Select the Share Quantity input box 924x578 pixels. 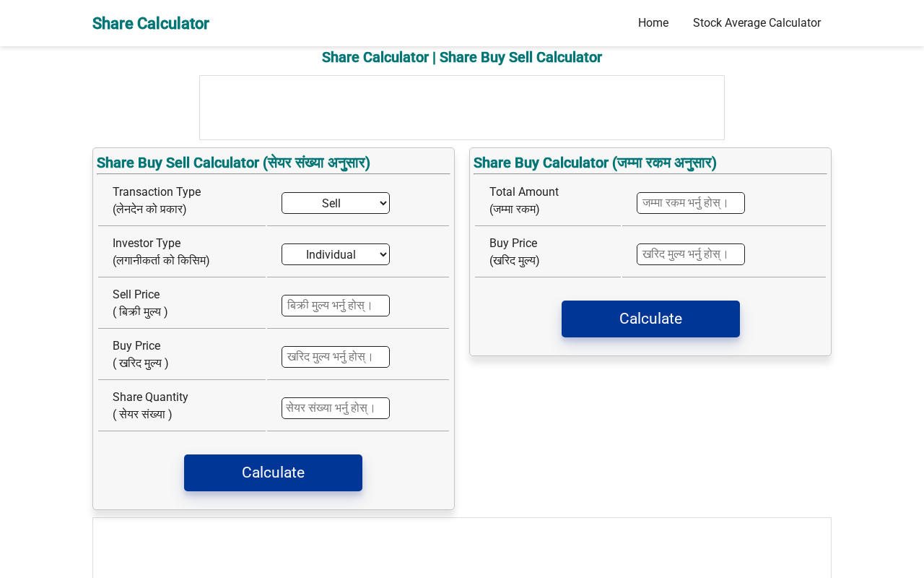[x=336, y=408]
